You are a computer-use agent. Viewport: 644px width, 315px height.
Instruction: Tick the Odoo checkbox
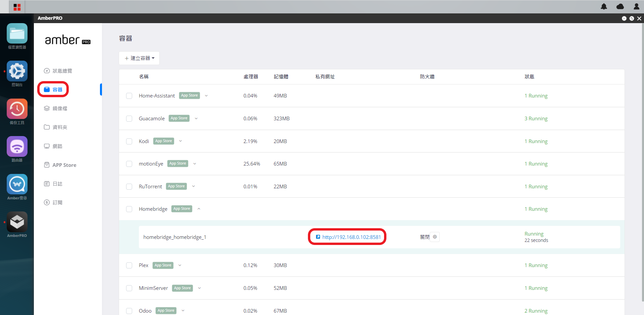[129, 311]
